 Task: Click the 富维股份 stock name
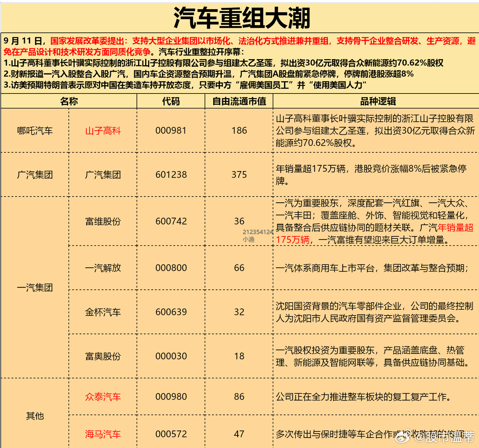click(x=103, y=221)
